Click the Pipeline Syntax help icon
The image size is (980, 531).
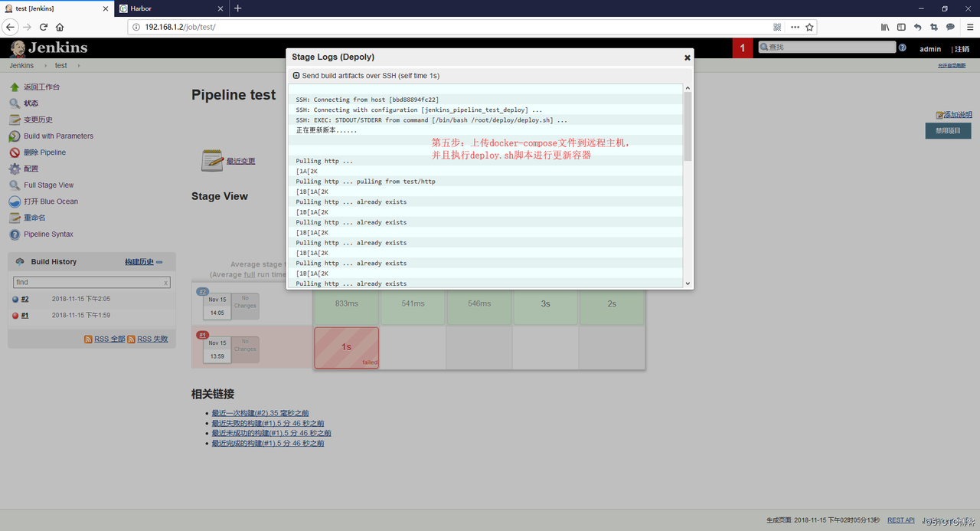click(15, 234)
